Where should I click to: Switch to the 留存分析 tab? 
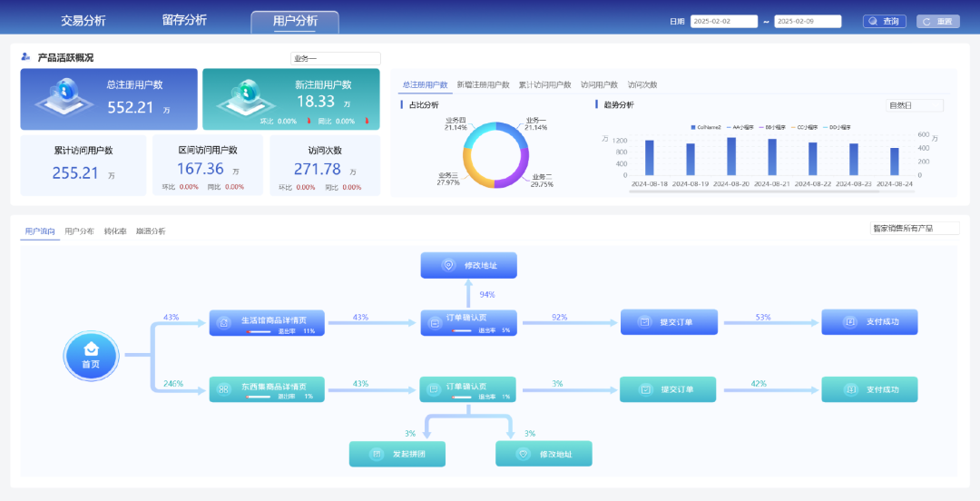pyautogui.click(x=184, y=20)
